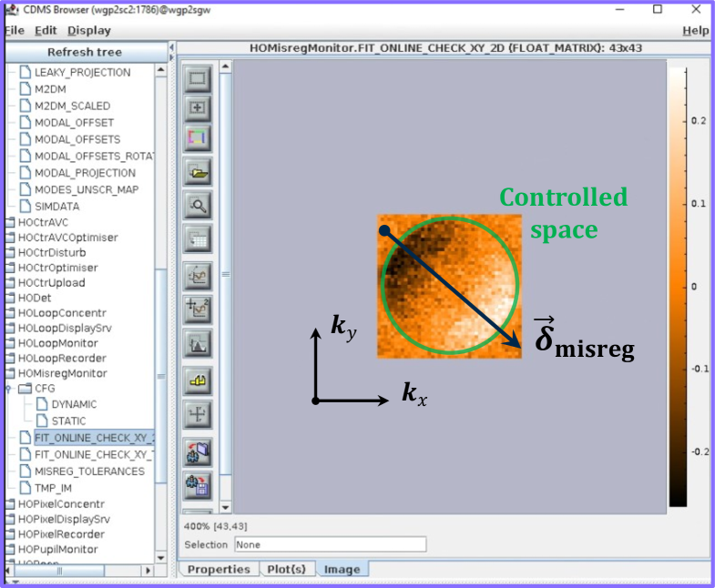Open the File menu
The height and width of the screenshot is (588, 715).
(x=15, y=31)
